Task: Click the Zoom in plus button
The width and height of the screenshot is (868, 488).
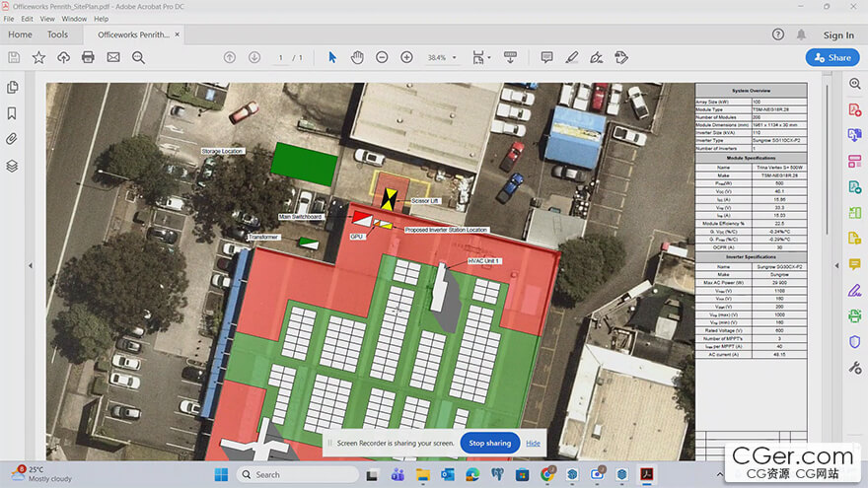Action: (x=406, y=57)
